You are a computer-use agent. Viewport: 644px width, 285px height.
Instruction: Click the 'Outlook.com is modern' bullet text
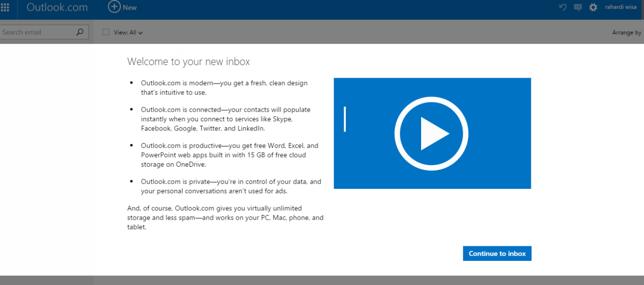coord(224,88)
